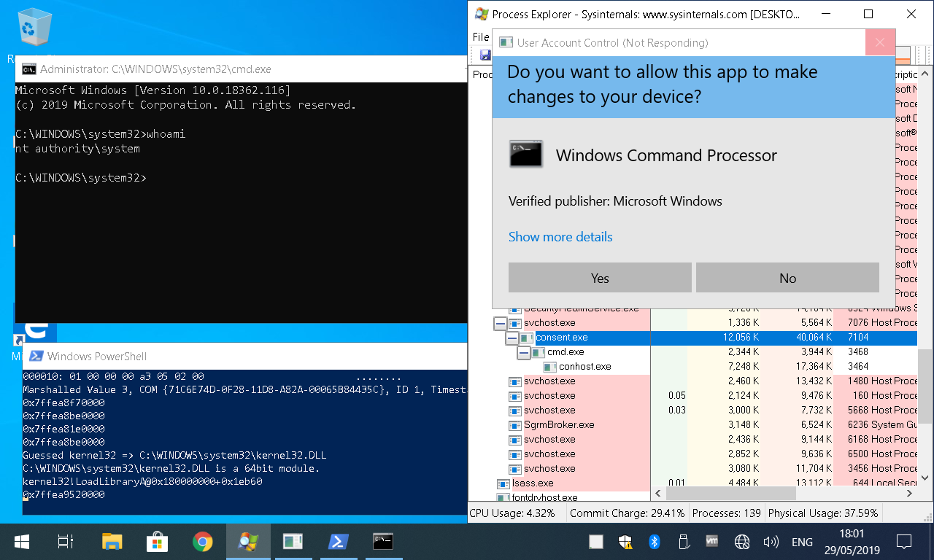Click the cmd.exe process icon in the tree

click(539, 352)
